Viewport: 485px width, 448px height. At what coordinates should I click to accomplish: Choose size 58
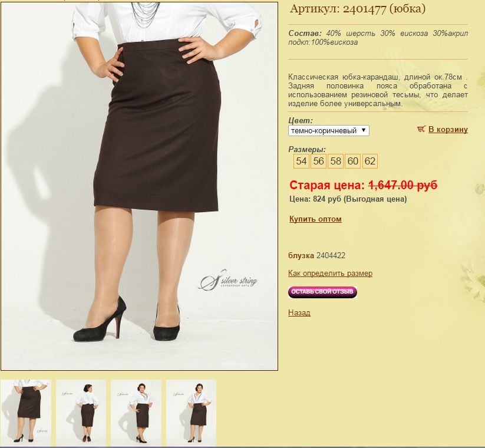[x=335, y=161]
